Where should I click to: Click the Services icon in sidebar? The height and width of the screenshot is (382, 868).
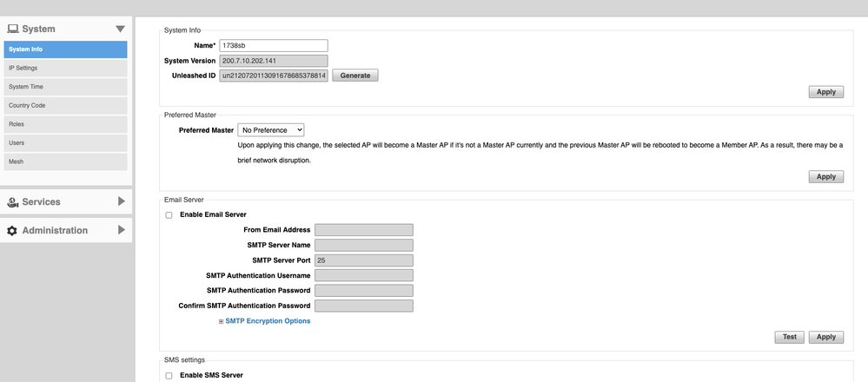point(13,202)
